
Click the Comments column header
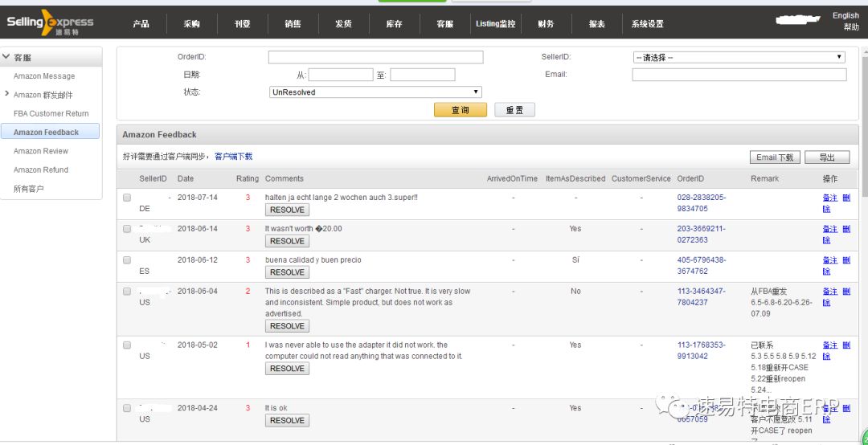tap(285, 179)
